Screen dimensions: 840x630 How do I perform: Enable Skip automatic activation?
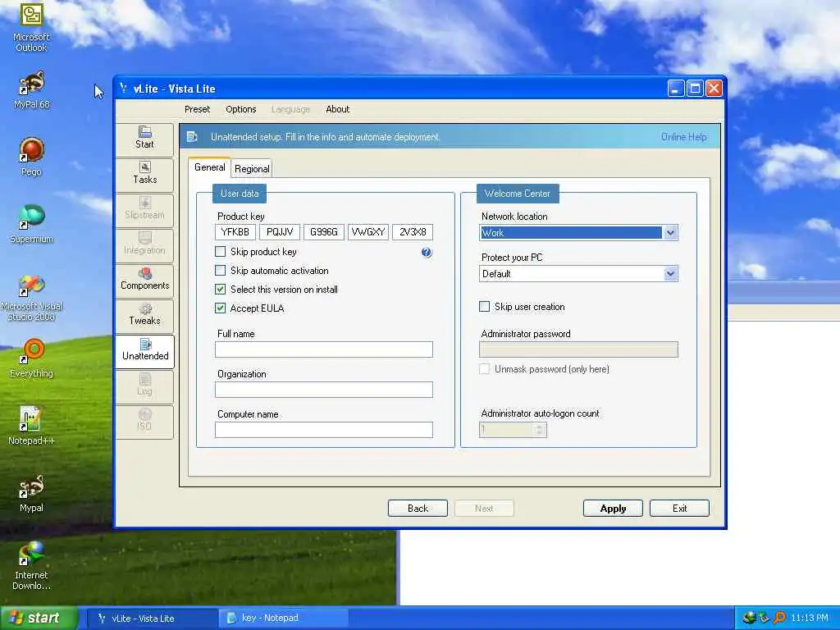click(x=220, y=270)
